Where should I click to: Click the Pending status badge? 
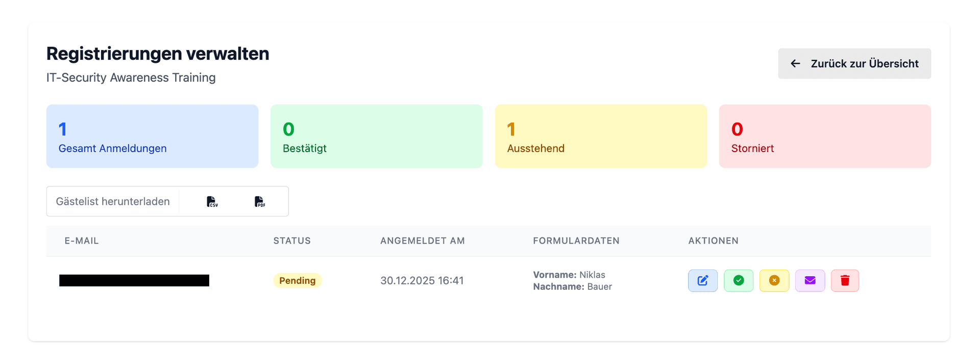click(298, 281)
